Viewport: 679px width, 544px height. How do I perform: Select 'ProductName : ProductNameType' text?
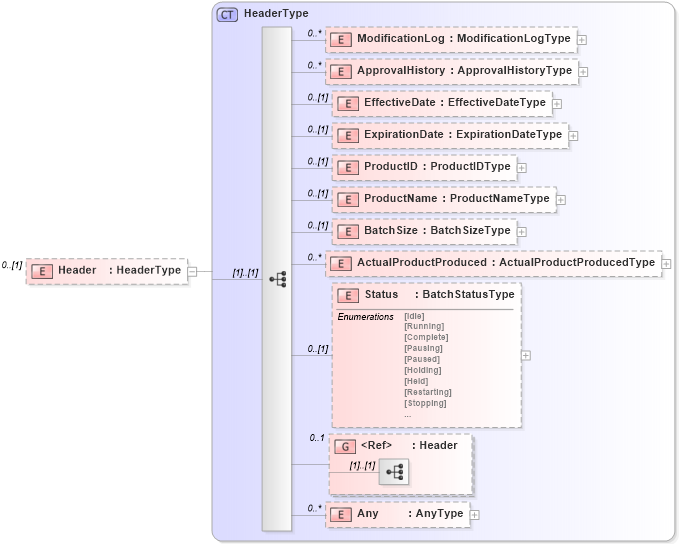(457, 199)
